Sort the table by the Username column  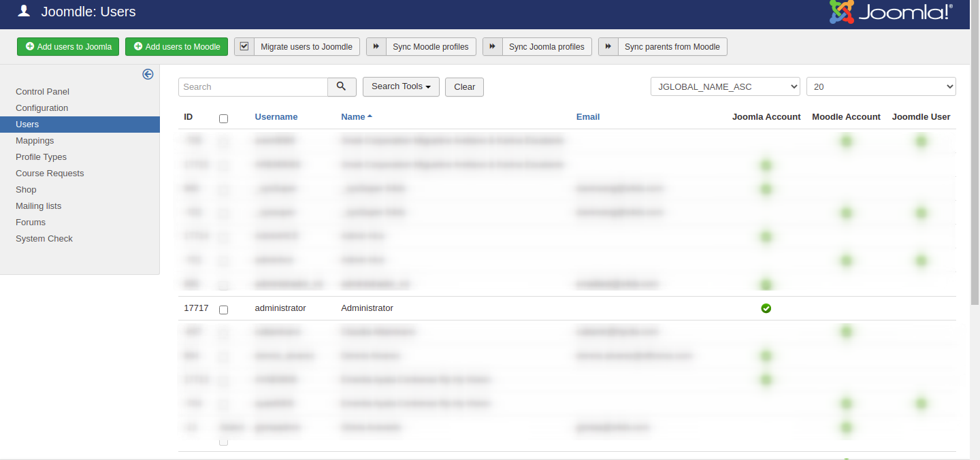tap(276, 116)
